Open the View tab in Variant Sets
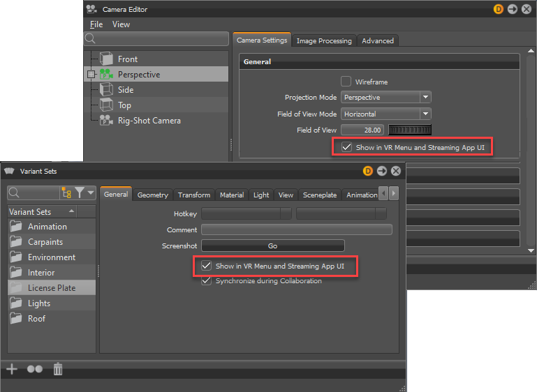This screenshot has height=392, width=537. coord(286,195)
